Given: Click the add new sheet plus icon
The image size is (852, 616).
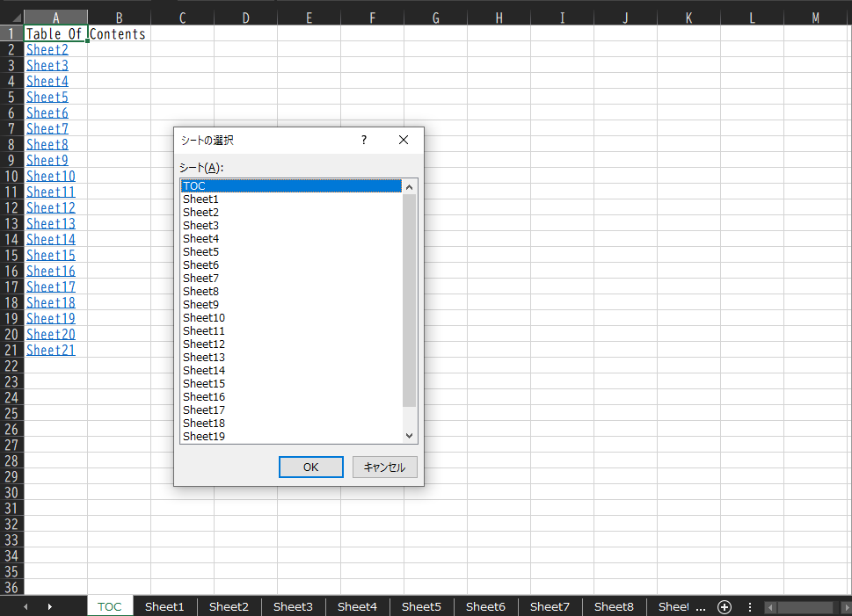Looking at the screenshot, I should click(725, 606).
